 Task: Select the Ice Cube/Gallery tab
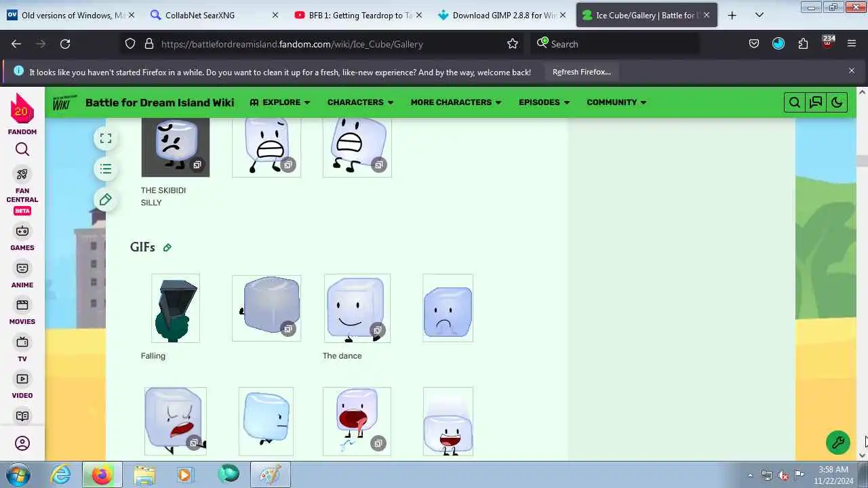(647, 15)
